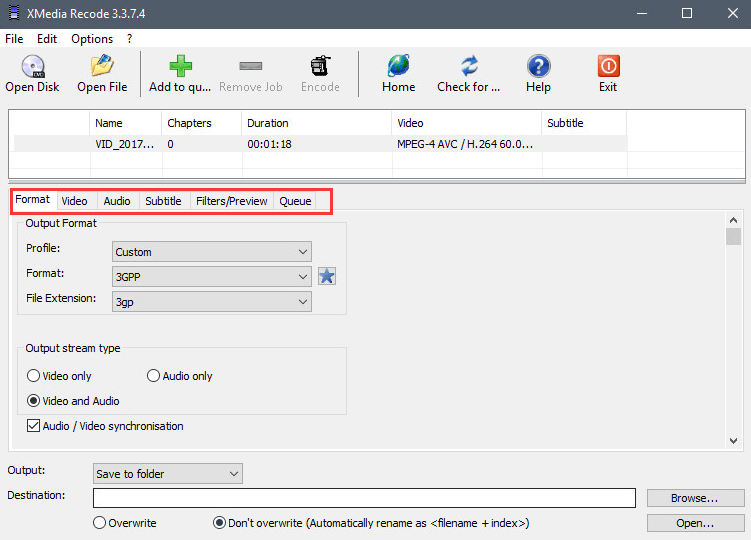
Task: Click the XMedia Recode title bar app icon
Action: click(x=14, y=13)
